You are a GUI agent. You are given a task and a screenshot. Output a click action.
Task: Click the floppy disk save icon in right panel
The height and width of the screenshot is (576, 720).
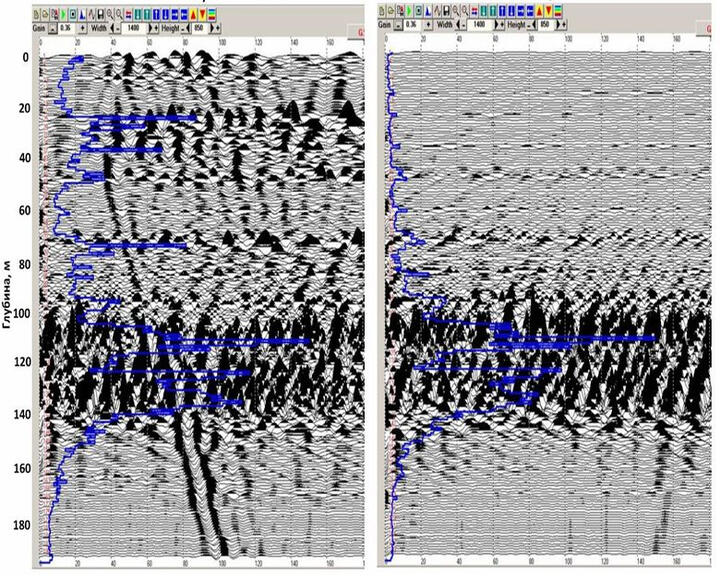pyautogui.click(x=446, y=10)
